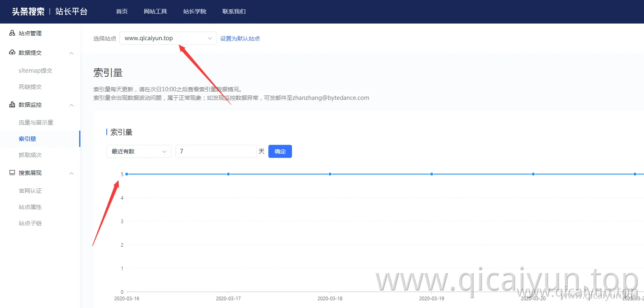The height and width of the screenshot is (308, 644).
Task: Click 设置为默认站点 link
Action: [x=240, y=39]
